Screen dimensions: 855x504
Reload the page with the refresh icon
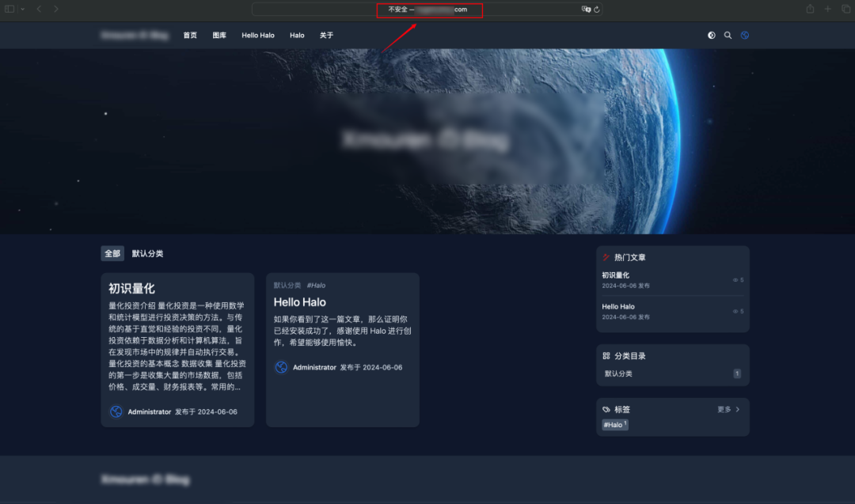597,9
